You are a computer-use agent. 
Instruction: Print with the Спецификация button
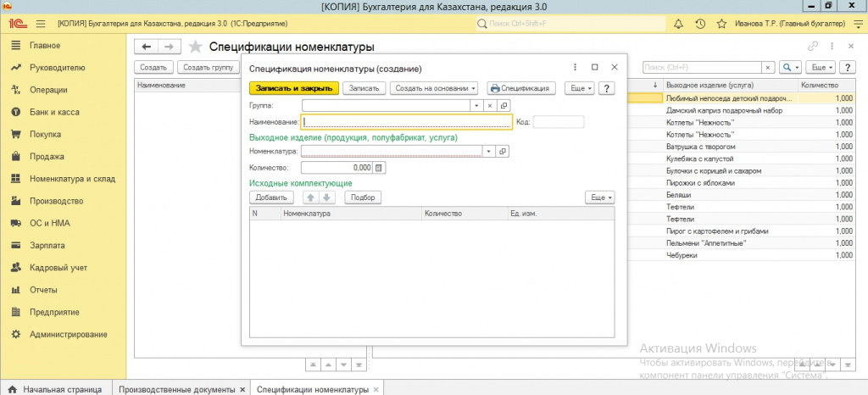(x=521, y=88)
